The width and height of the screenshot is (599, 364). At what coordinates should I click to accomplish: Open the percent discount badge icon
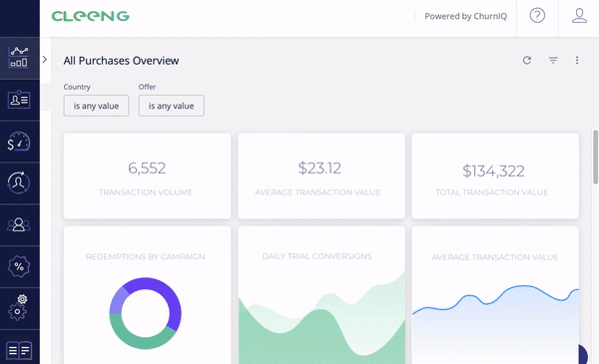[19, 266]
